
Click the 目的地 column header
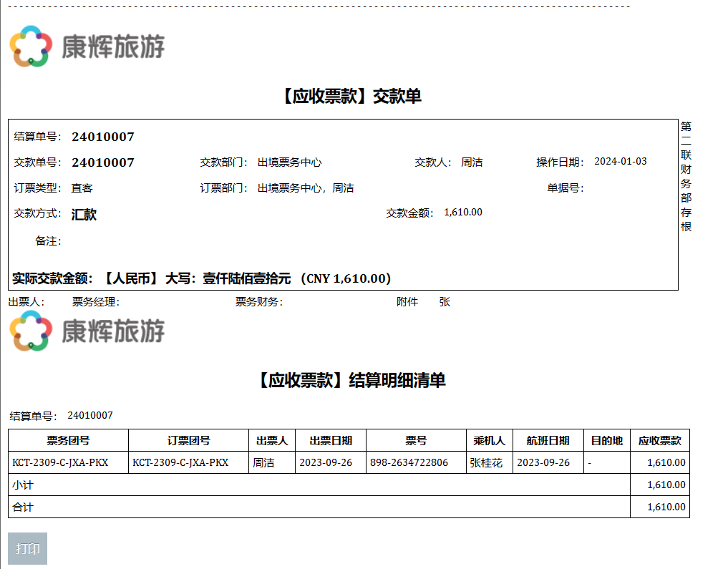[606, 441]
